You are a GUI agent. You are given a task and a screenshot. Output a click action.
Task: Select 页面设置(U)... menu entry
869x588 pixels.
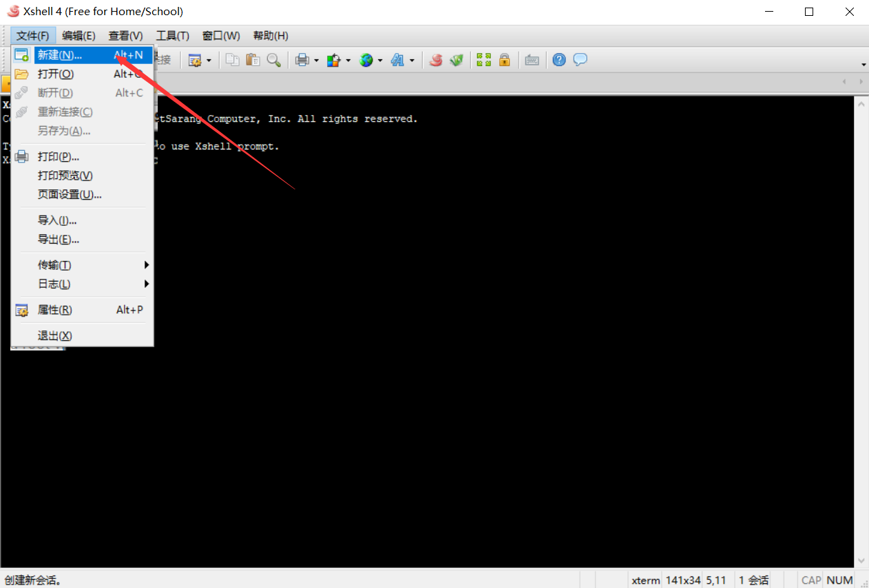coord(82,194)
